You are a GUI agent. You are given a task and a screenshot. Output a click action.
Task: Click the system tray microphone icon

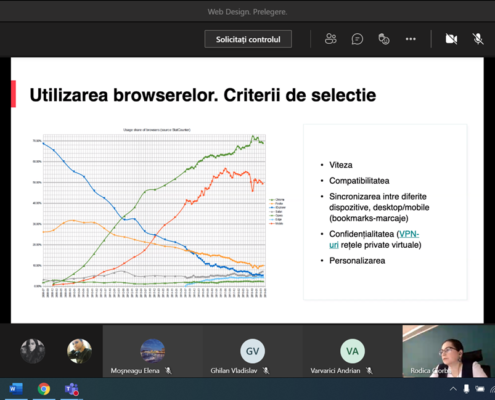click(x=466, y=389)
